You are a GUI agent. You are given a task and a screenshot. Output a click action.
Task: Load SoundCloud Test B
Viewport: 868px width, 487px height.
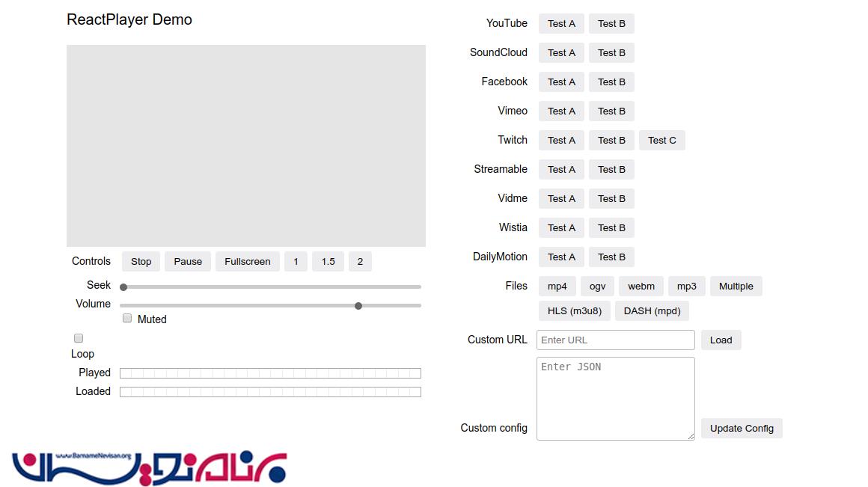pos(611,53)
